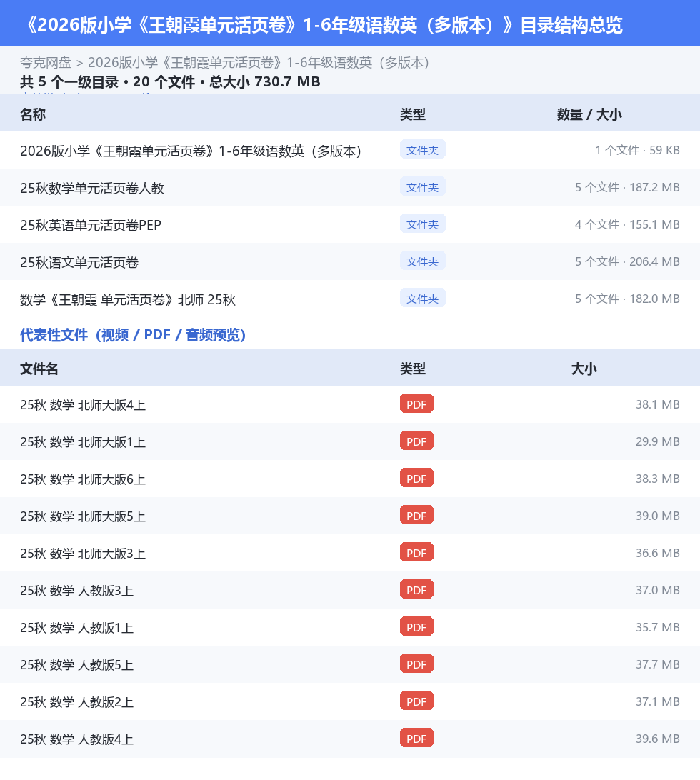
Task: Open the 25秋语文单元活页卷 folder
Action: (x=79, y=262)
